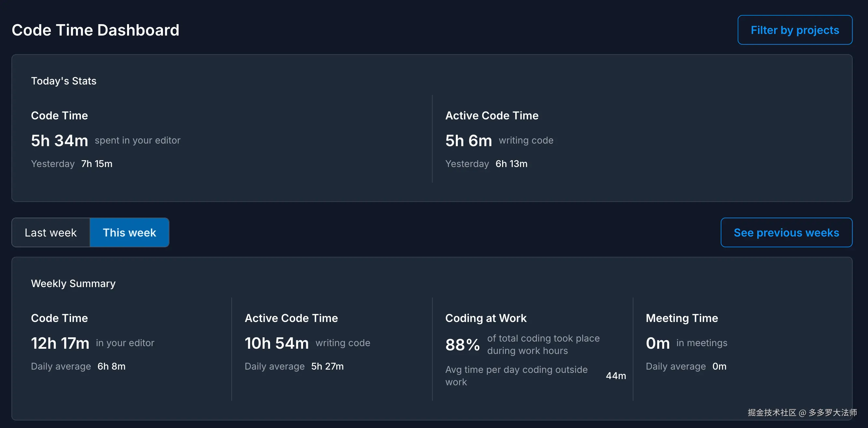Click the 44m outside work average
This screenshot has width=868, height=428.
pyautogui.click(x=615, y=376)
